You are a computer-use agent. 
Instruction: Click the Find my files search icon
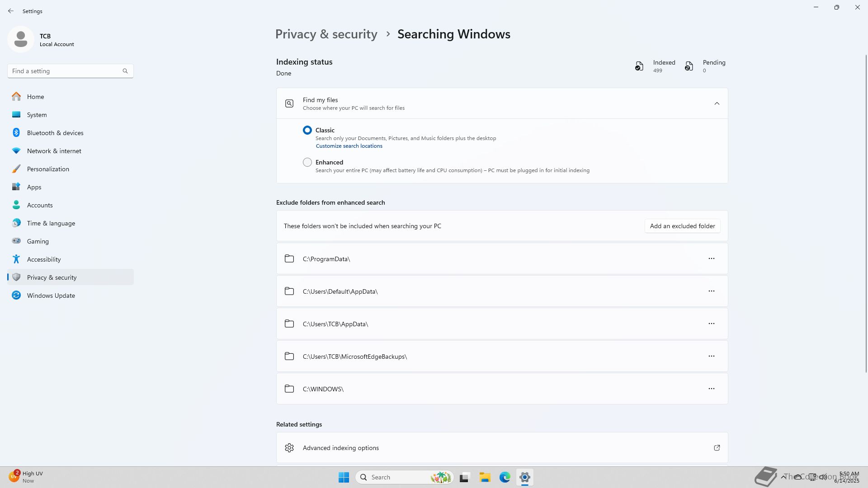[x=289, y=103]
